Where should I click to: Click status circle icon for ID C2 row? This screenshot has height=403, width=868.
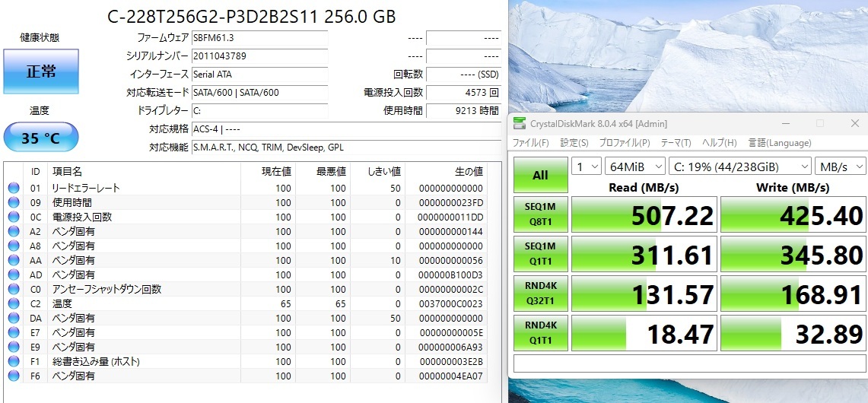pyautogui.click(x=13, y=304)
